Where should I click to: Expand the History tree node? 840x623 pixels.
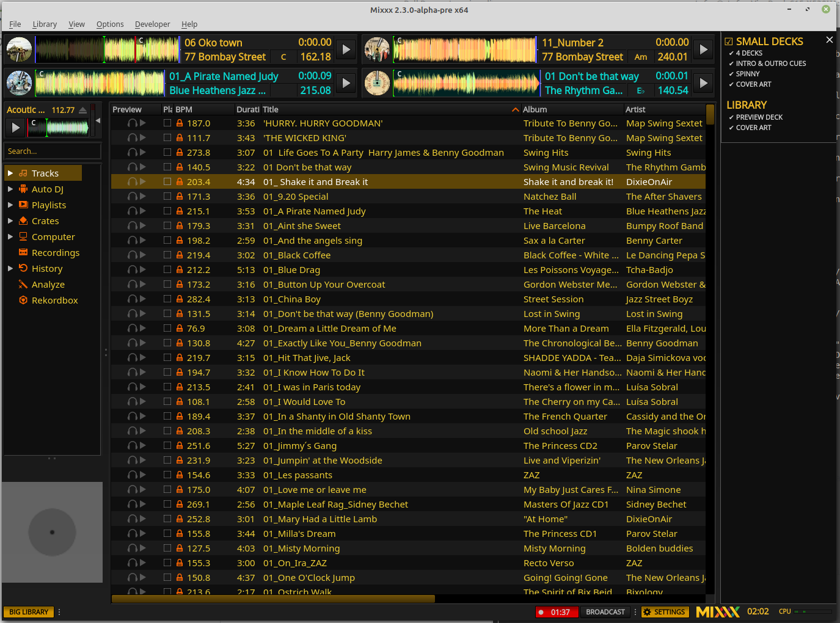click(x=10, y=269)
